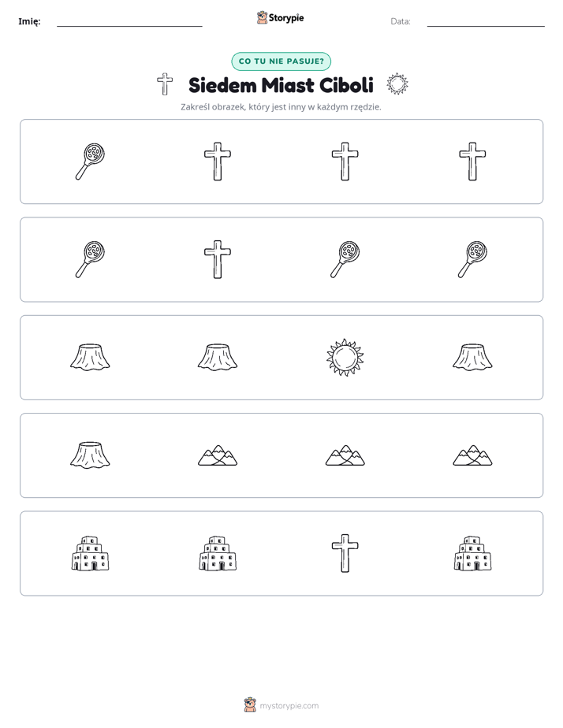Click the sun icon in the third row

345,358
